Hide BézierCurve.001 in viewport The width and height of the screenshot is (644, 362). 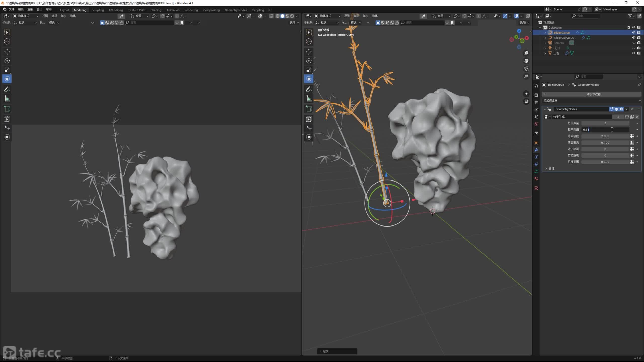point(634,38)
